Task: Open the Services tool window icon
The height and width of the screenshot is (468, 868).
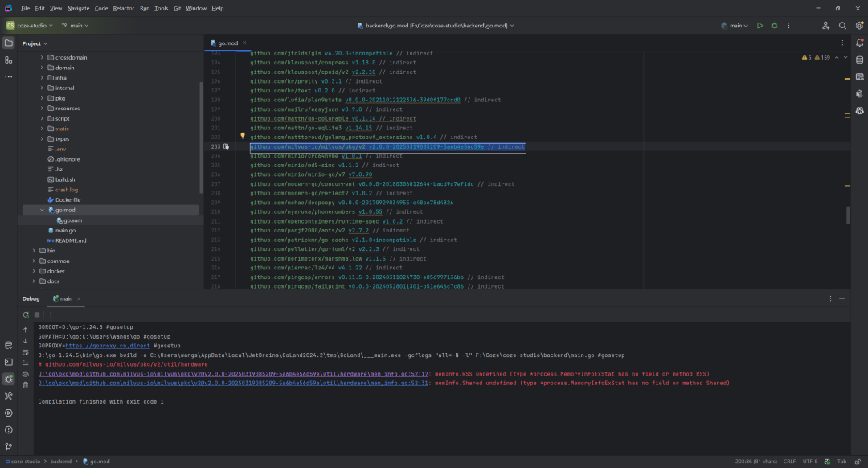Action: point(8,413)
